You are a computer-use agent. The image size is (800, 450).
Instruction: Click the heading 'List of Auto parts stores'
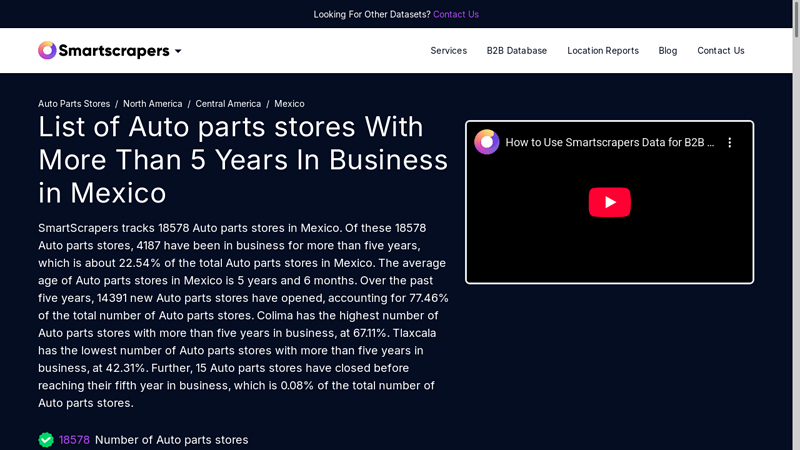243,160
